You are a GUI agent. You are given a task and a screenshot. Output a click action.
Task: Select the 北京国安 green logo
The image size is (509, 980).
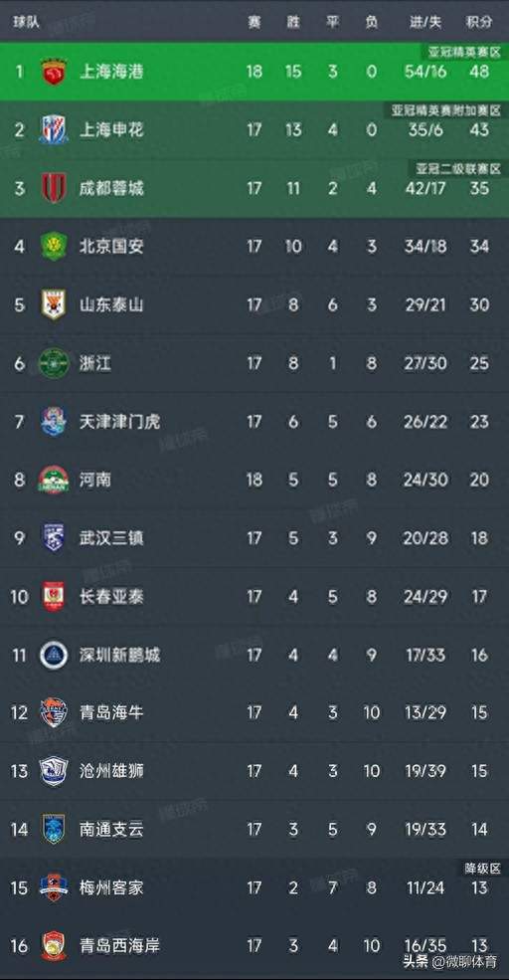(54, 247)
